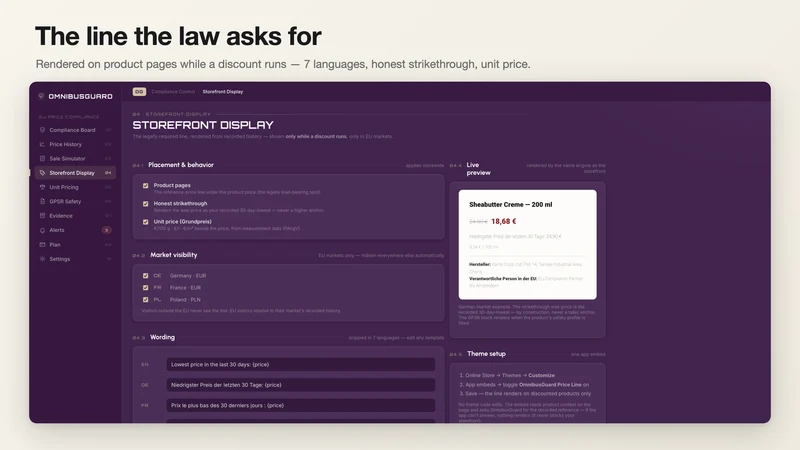The height and width of the screenshot is (450, 800).
Task: Click the struck-through old price in preview
Action: tap(478, 222)
